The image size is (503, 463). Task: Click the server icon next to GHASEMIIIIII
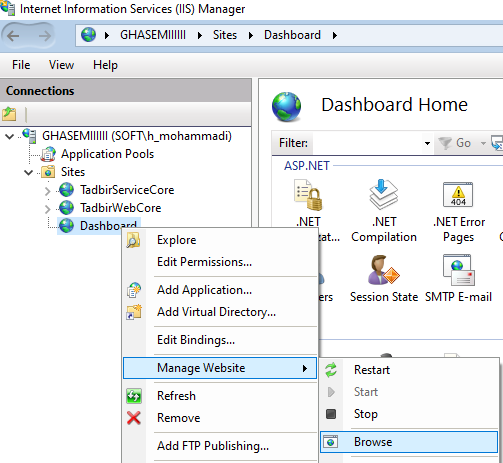tap(29, 135)
